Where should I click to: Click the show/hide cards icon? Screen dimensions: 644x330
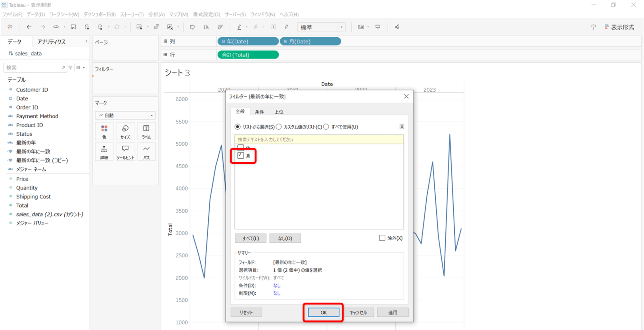361,27
